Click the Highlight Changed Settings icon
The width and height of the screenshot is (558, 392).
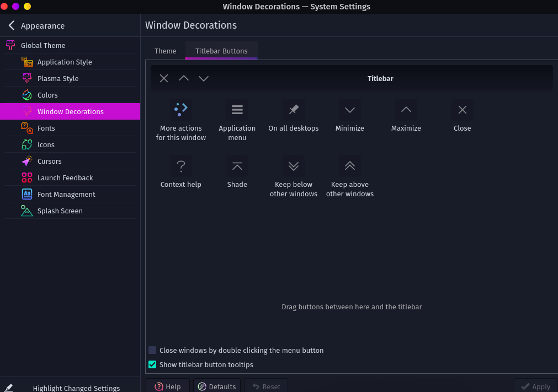tap(9, 388)
